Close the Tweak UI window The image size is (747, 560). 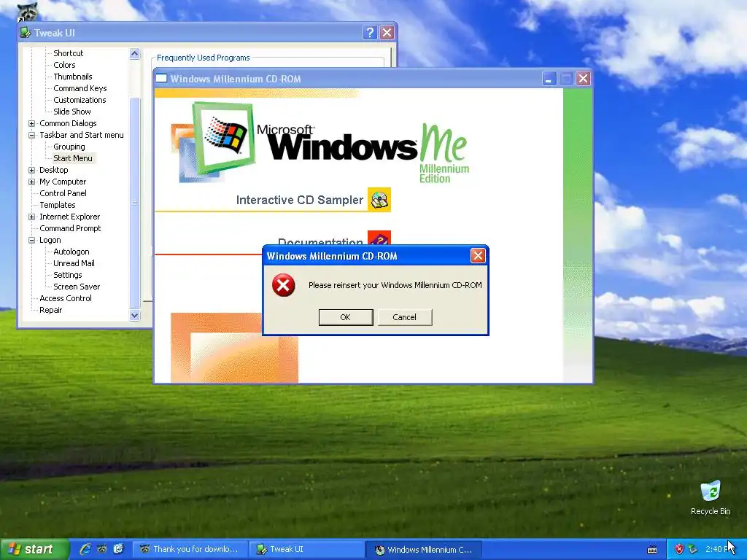pyautogui.click(x=387, y=32)
